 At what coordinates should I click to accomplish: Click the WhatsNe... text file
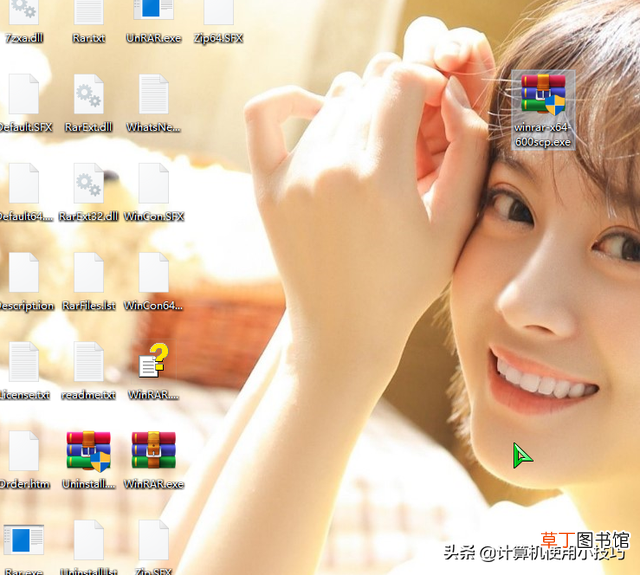tap(153, 94)
